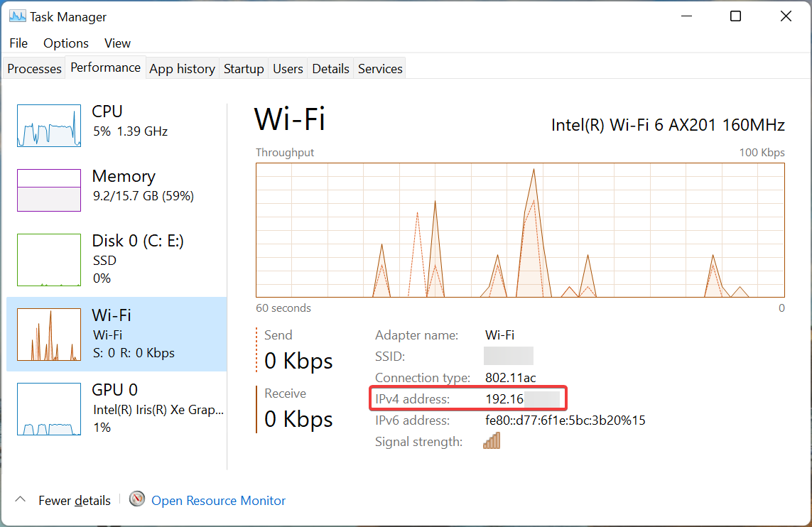Select the Wi-Fi throughput thumbnail in sidebar
The height and width of the screenshot is (527, 812).
point(49,334)
